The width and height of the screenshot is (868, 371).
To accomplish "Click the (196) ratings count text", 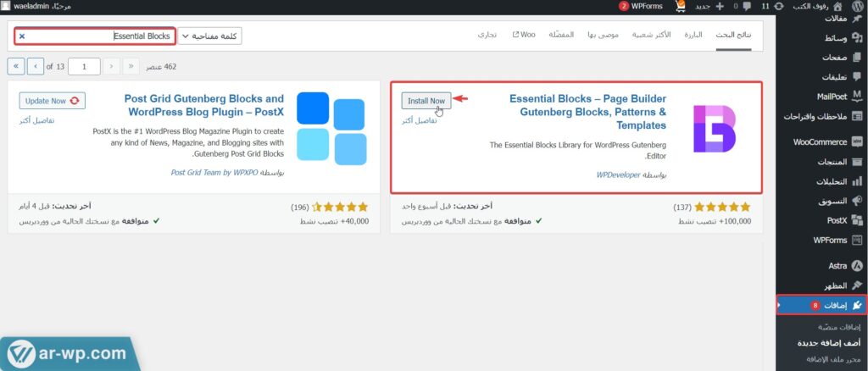I will pos(300,208).
